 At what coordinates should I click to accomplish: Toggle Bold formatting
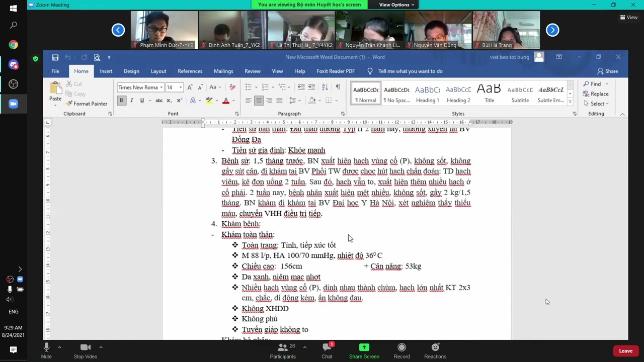point(121,101)
